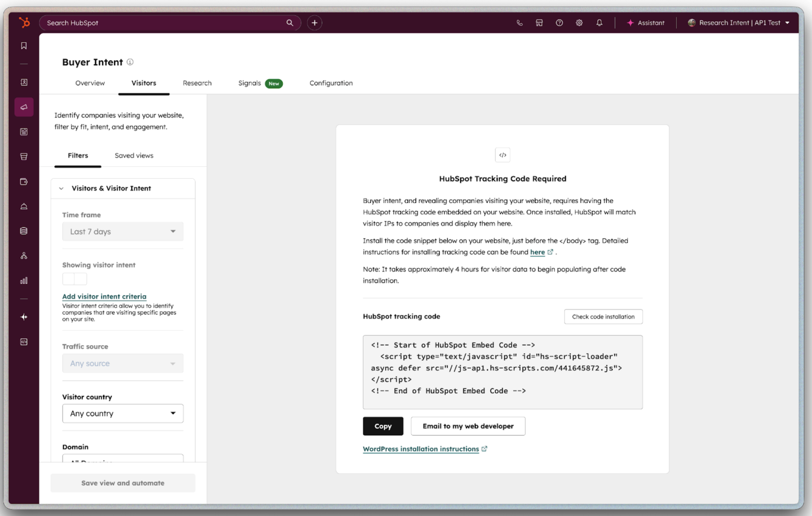Switch to the Research tab

coord(197,83)
